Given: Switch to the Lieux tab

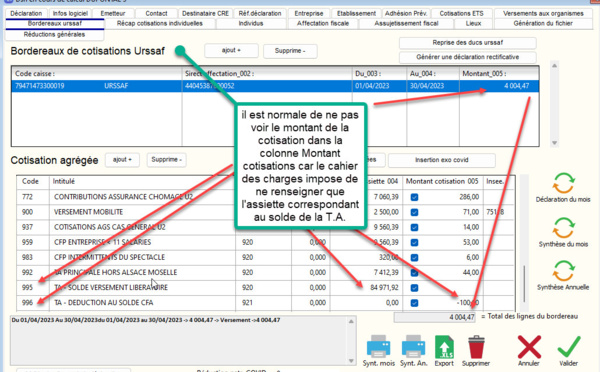Looking at the screenshot, I should (x=473, y=23).
